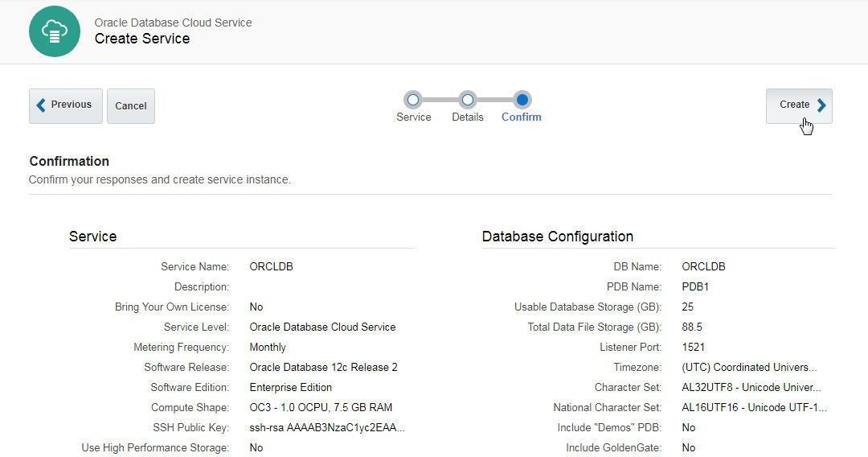This screenshot has width=868, height=457.
Task: Click the 'Confirm' step label
Action: [x=522, y=117]
